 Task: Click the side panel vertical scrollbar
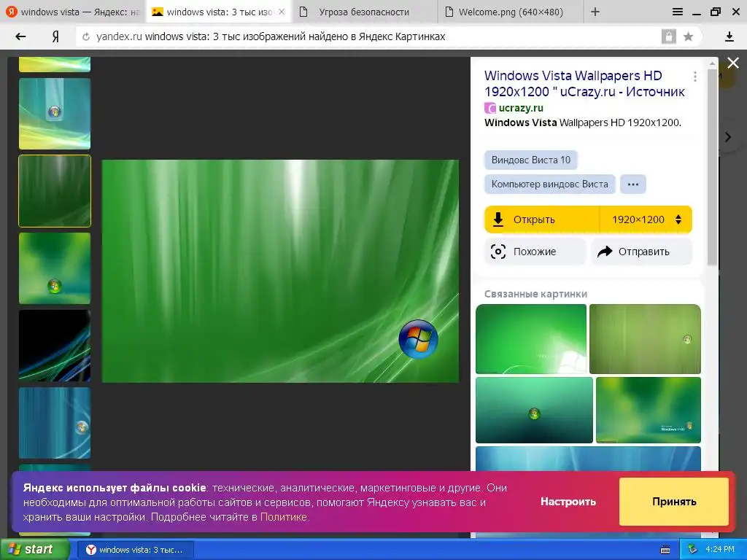pyautogui.click(x=712, y=167)
